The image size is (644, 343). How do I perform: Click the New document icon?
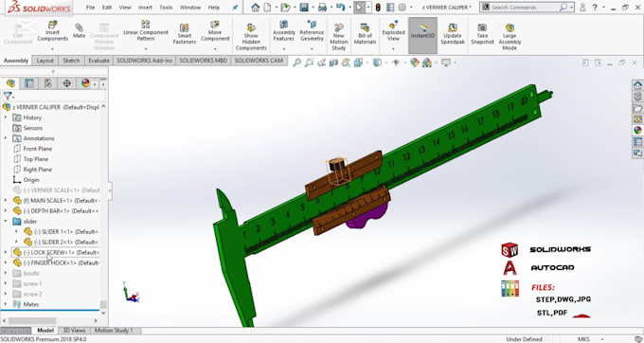coord(267,8)
